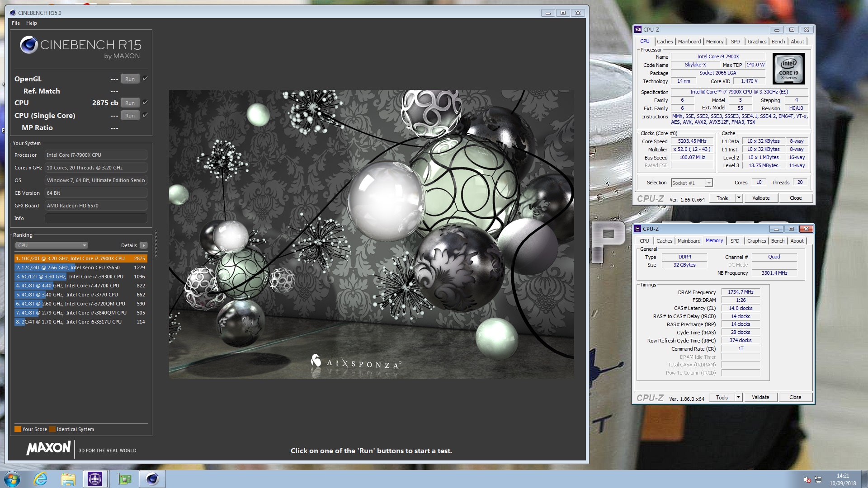
Task: Toggle the CPU test checkbox
Action: [x=145, y=103]
